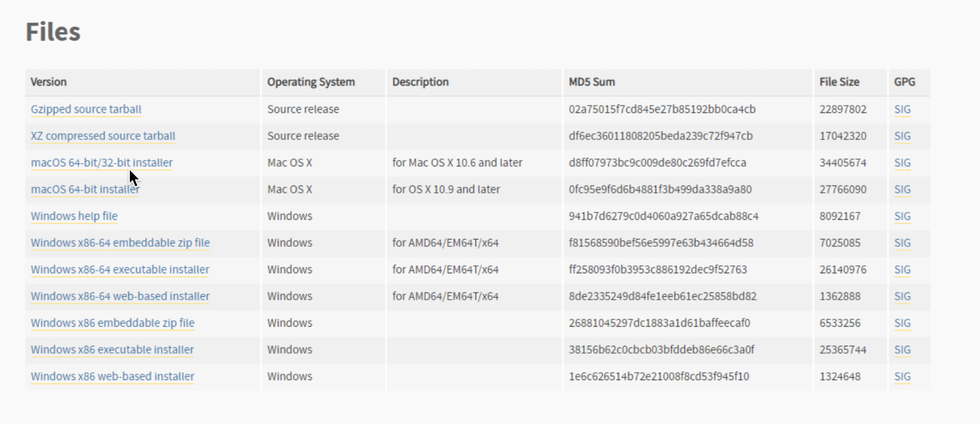
Task: Open Windows x86 web-based installer link
Action: [x=112, y=376]
